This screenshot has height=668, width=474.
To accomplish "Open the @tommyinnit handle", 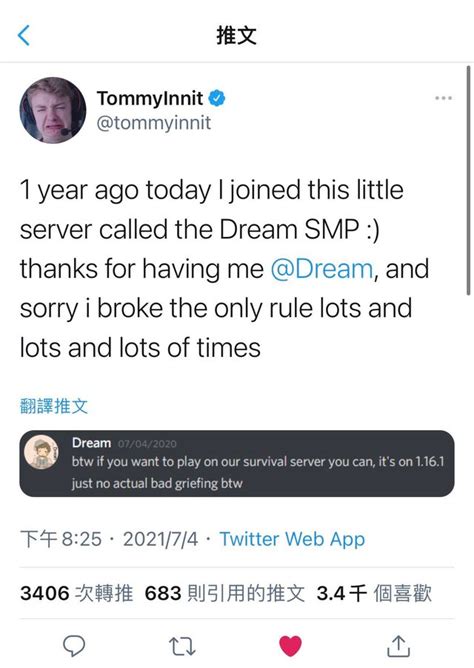I will (x=154, y=123).
